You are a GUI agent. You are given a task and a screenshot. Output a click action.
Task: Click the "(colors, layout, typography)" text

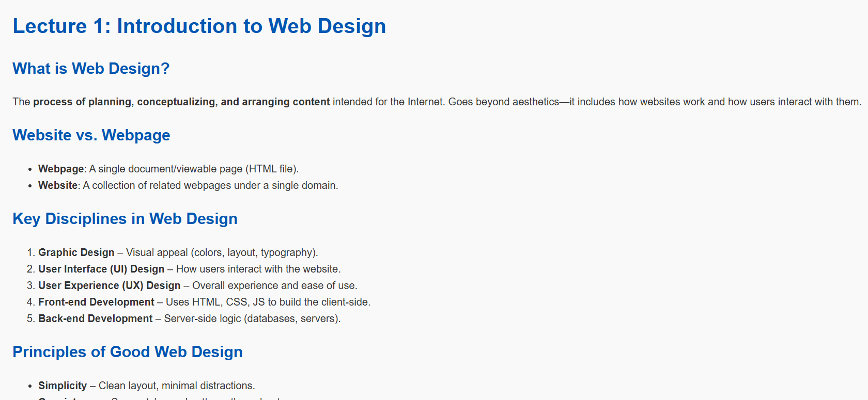(x=254, y=252)
